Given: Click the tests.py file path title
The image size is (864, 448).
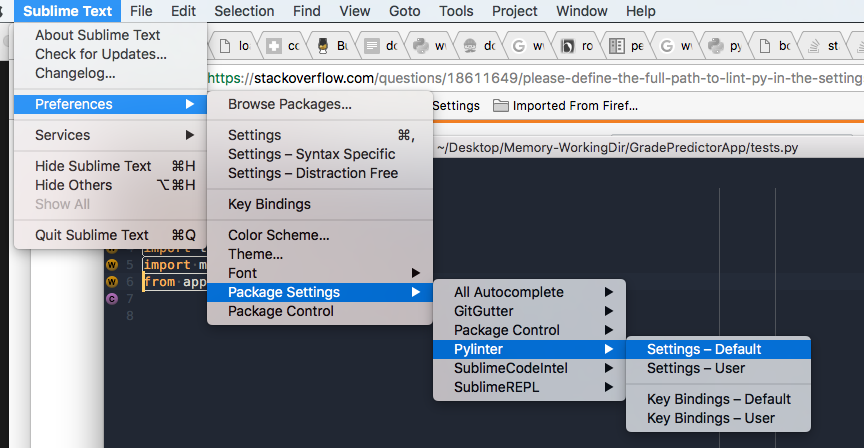Looking at the screenshot, I should click(x=617, y=148).
